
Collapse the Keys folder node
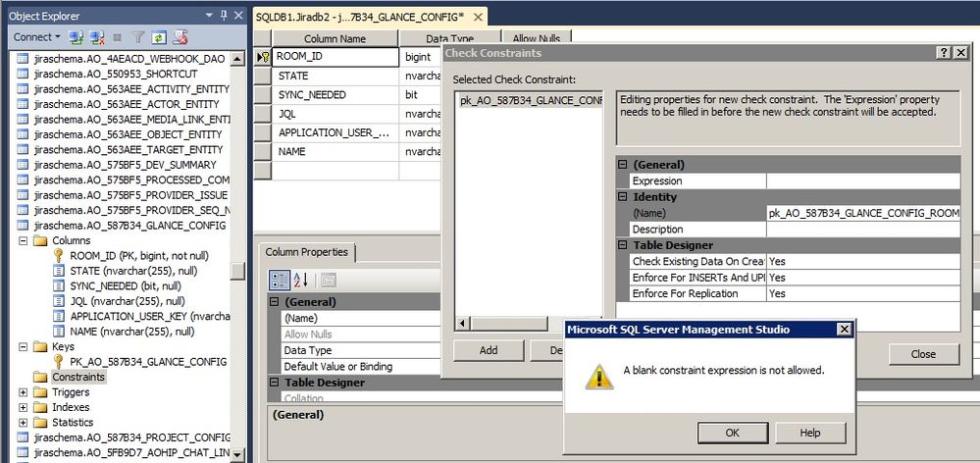pyautogui.click(x=24, y=346)
